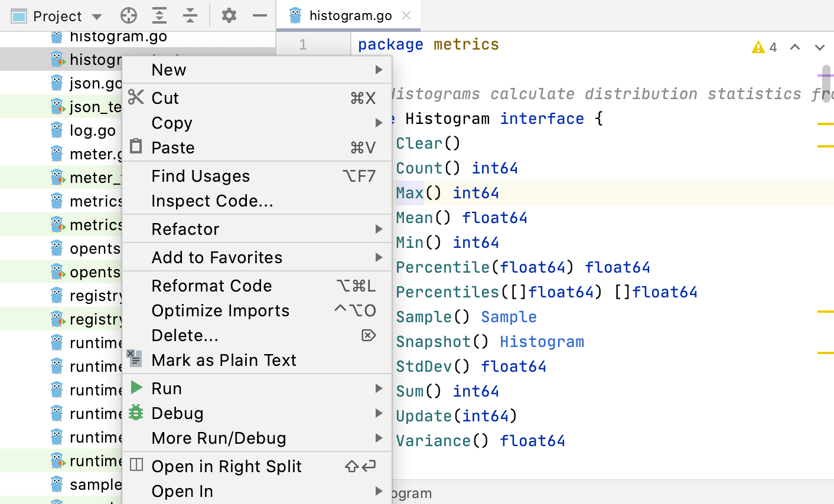
Task: Select Cut from the context menu
Action: pyautogui.click(x=165, y=98)
